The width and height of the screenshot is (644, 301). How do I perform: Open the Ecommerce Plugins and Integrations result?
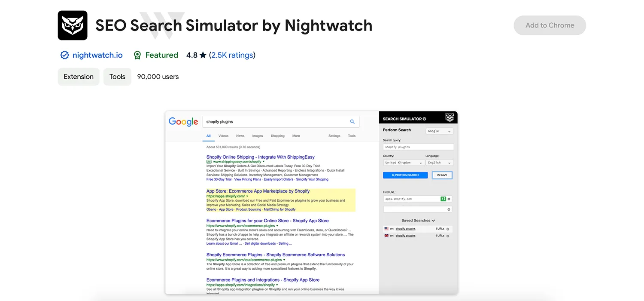(x=263, y=280)
